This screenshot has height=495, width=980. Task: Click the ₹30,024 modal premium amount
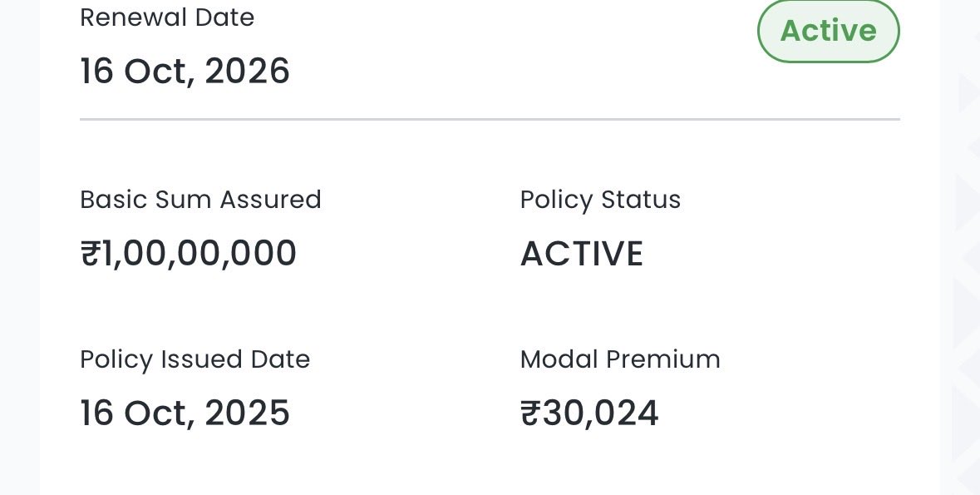click(x=589, y=413)
